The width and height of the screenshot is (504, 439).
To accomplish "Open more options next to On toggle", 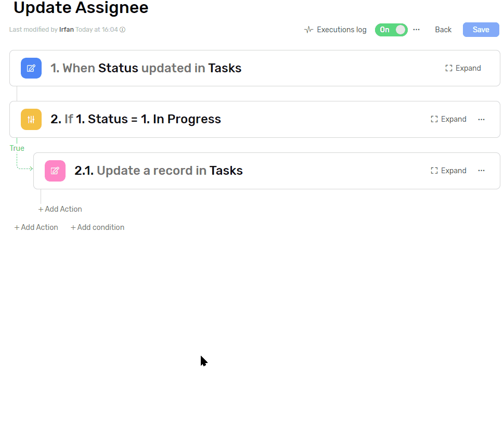I will tap(416, 30).
